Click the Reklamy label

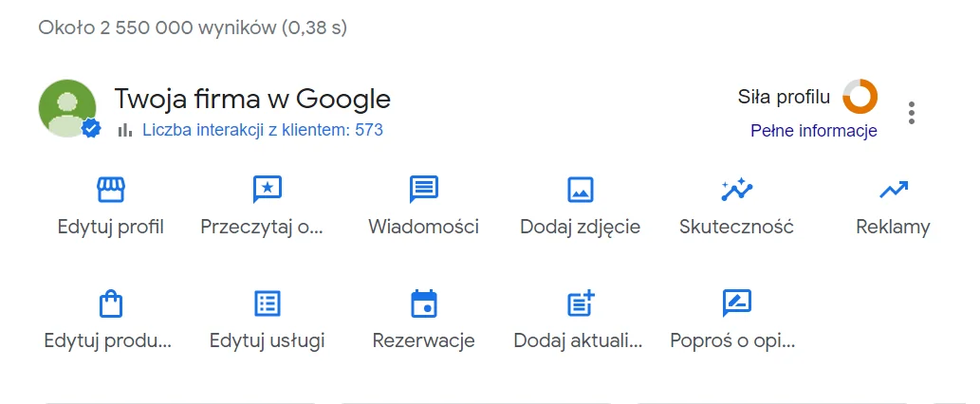click(893, 227)
